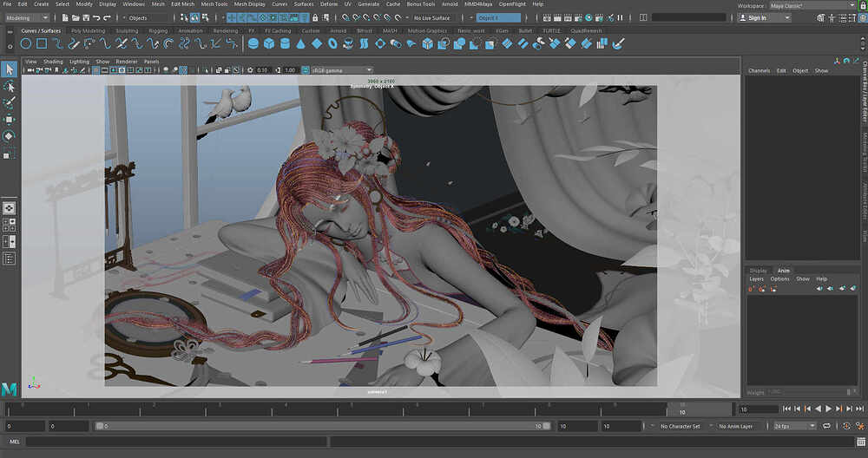Toggle loop playback mode

click(x=826, y=426)
